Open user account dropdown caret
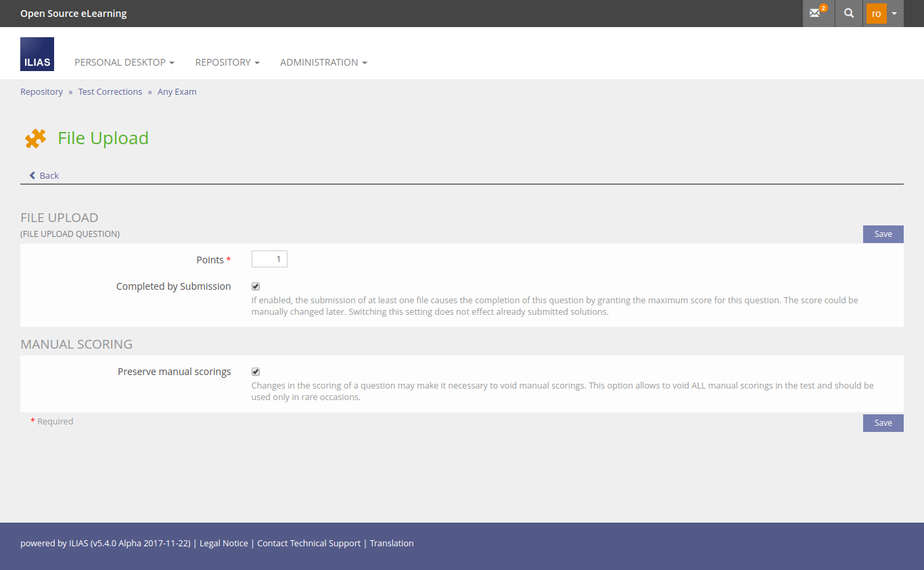Screen dimensions: 924x570 point(894,14)
